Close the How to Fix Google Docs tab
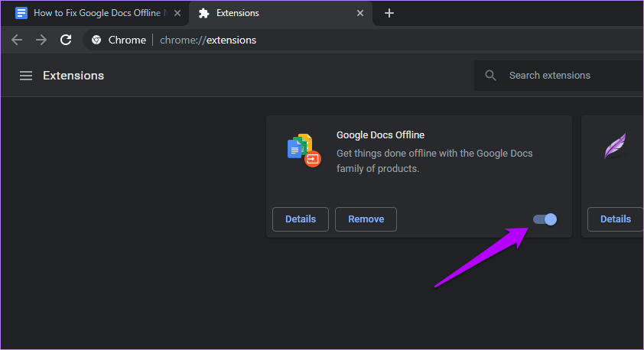Image resolution: width=644 pixels, height=350 pixels. tap(177, 13)
